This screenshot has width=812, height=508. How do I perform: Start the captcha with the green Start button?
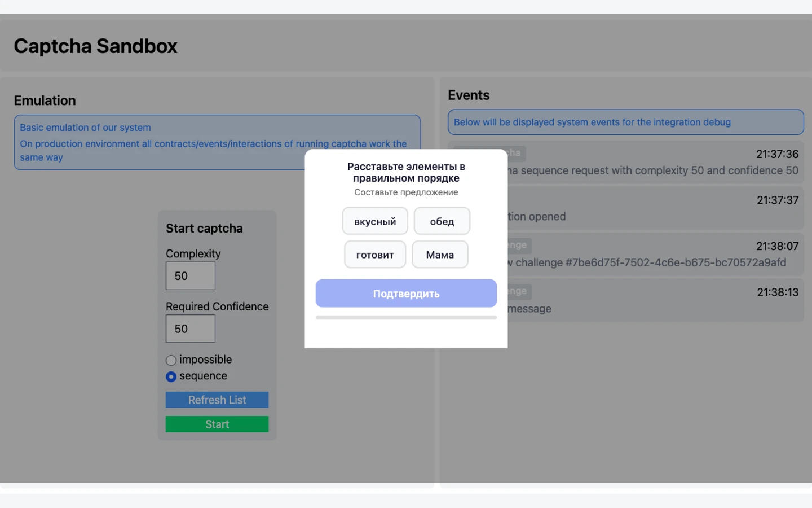[217, 424]
